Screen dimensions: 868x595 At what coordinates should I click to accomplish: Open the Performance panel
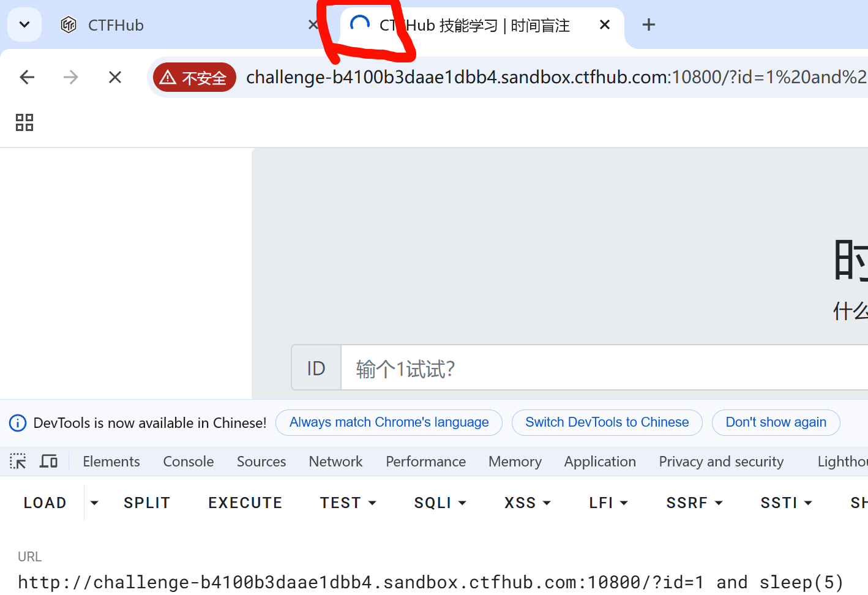click(x=425, y=462)
